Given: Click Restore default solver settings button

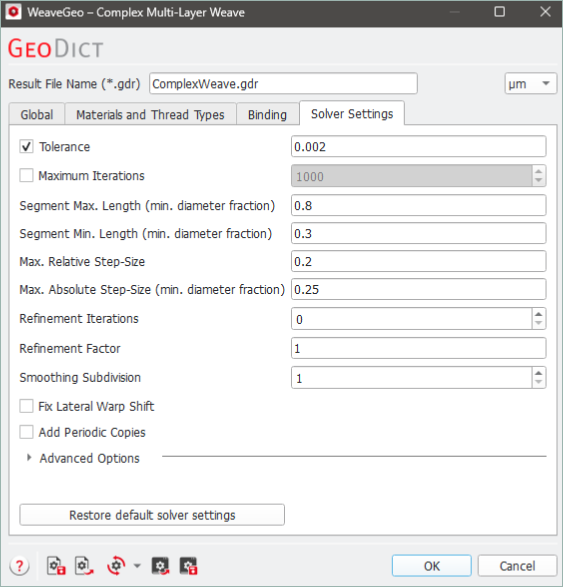Looking at the screenshot, I should 152,515.
